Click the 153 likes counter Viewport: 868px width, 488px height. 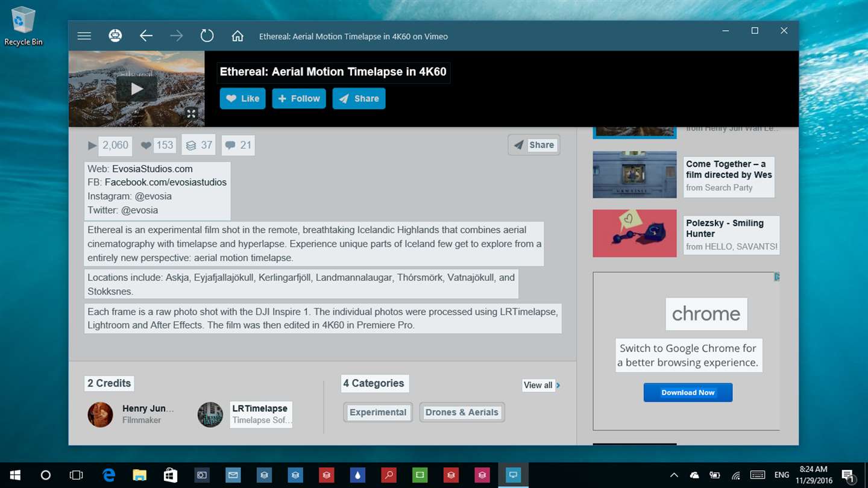click(x=157, y=145)
